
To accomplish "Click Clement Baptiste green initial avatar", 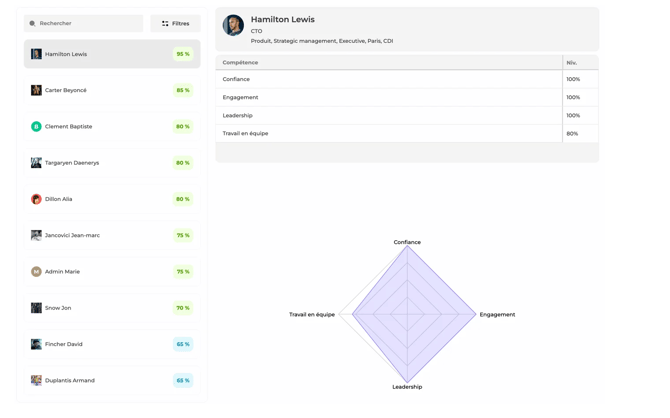I will [36, 127].
